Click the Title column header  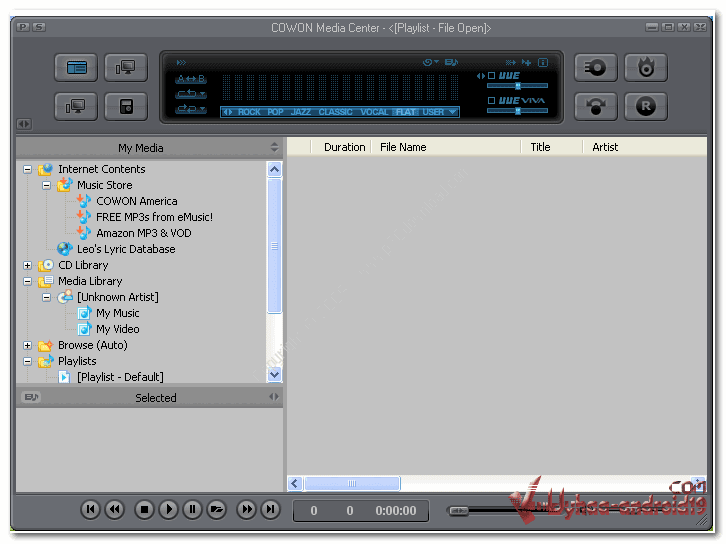point(551,147)
